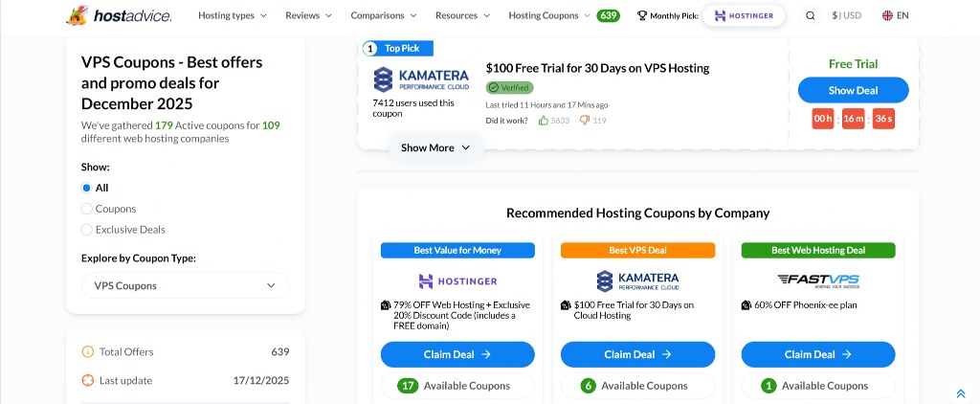
Task: Open the EN language selector
Action: pos(896,15)
